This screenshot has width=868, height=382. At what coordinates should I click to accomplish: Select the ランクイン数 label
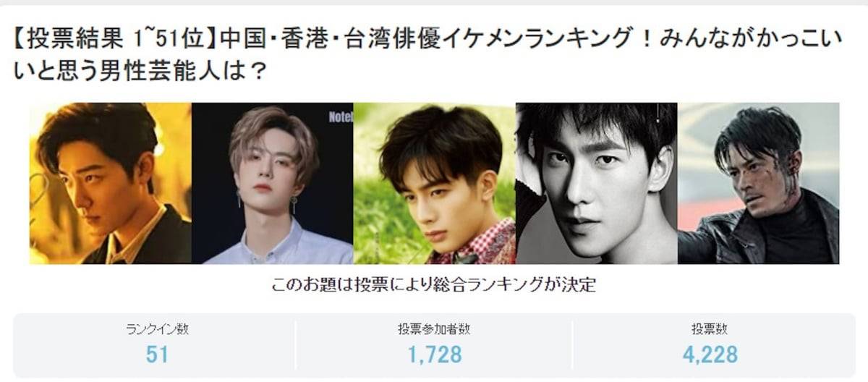(157, 329)
